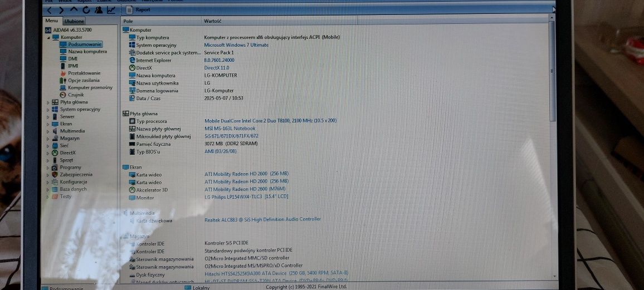Image resolution: width=644 pixels, height=290 pixels.
Task: Go back with the left arrow toolbar button
Action: 49,10
